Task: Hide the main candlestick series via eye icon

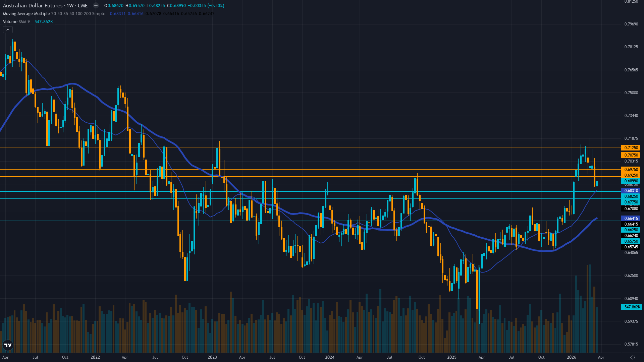Action: [x=96, y=5]
